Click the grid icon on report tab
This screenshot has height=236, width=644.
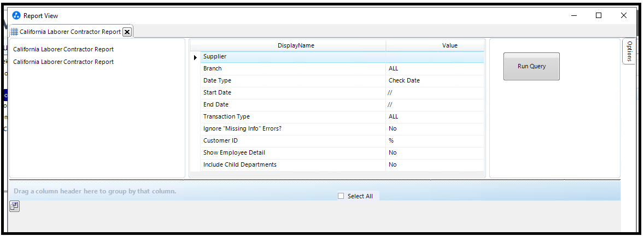14,32
